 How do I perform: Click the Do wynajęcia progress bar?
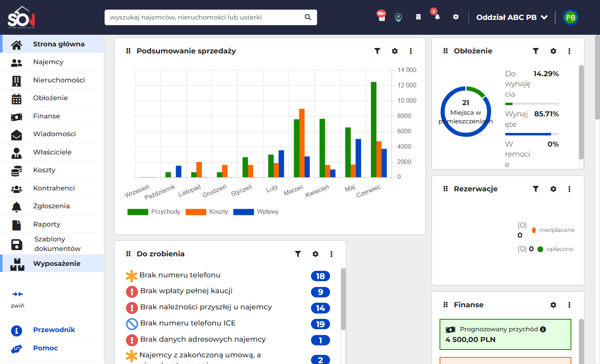tap(532, 104)
